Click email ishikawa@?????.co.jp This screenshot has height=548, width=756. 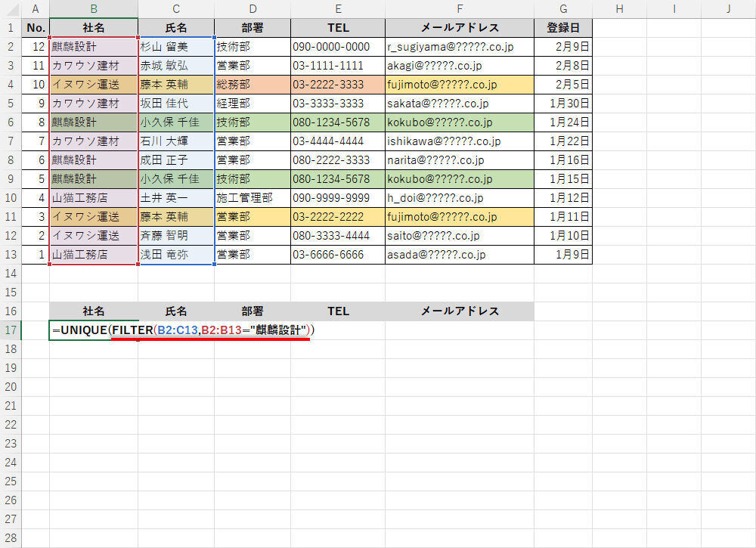click(x=460, y=141)
